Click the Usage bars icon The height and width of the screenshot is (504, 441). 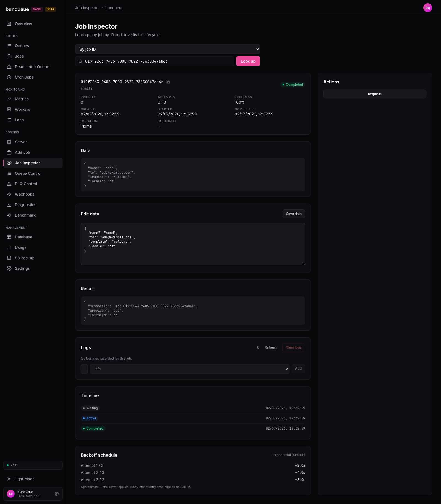pyautogui.click(x=9, y=247)
